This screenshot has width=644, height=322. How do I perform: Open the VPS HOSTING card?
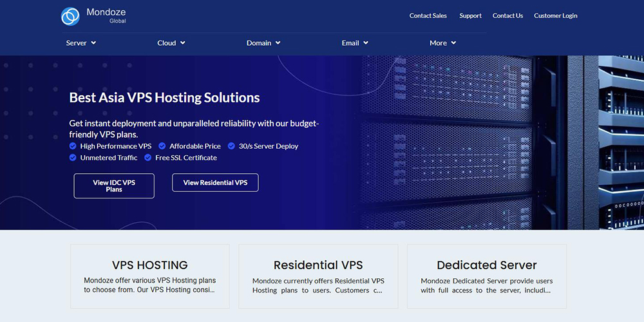pyautogui.click(x=150, y=276)
